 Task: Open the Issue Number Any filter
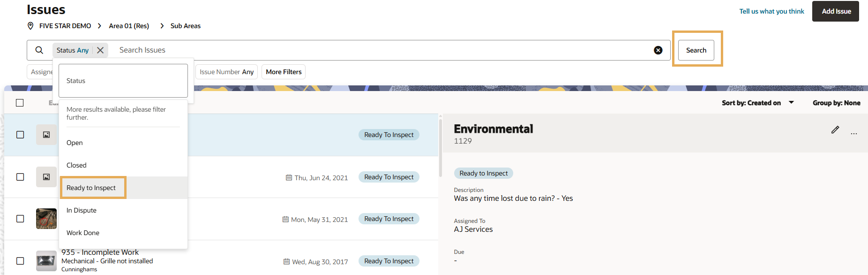click(226, 72)
